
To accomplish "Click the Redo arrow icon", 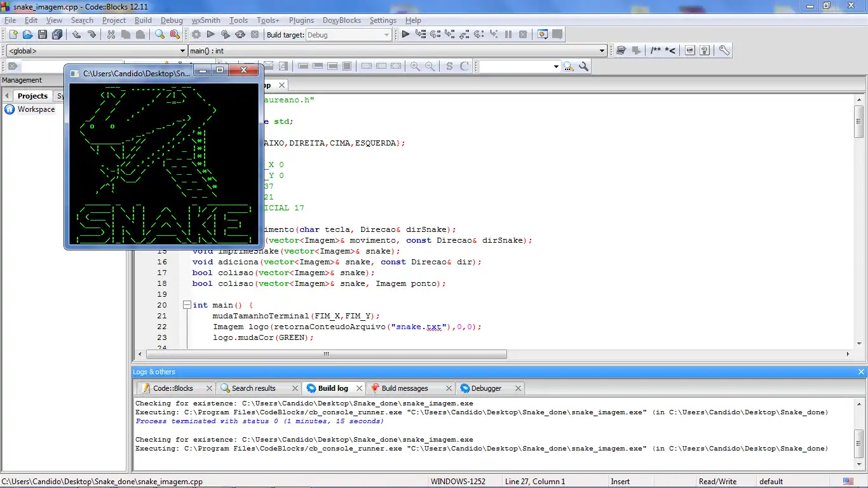I will [x=92, y=34].
